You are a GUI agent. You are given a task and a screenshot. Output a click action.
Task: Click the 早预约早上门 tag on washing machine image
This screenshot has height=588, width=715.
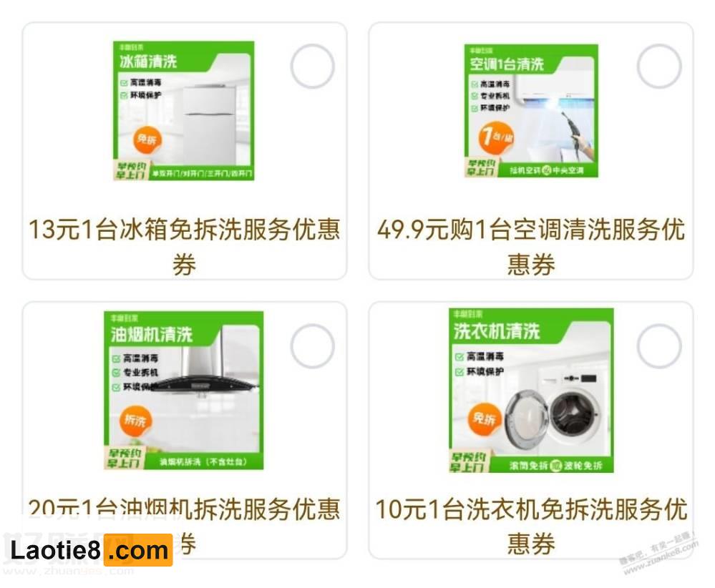click(468, 462)
